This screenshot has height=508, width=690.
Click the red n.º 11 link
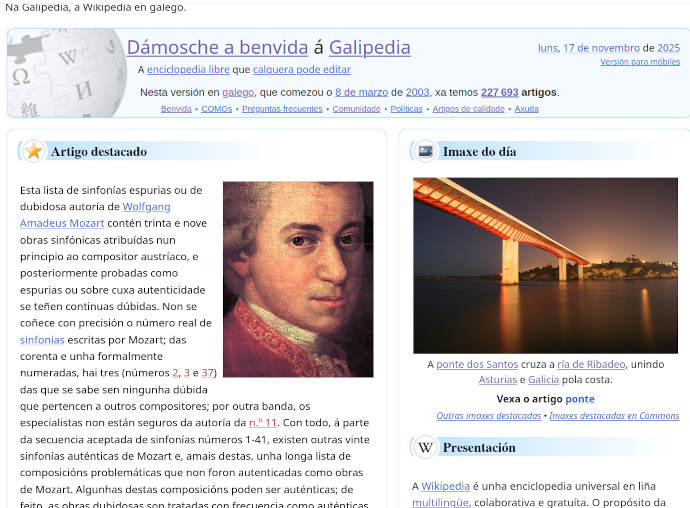(262, 423)
